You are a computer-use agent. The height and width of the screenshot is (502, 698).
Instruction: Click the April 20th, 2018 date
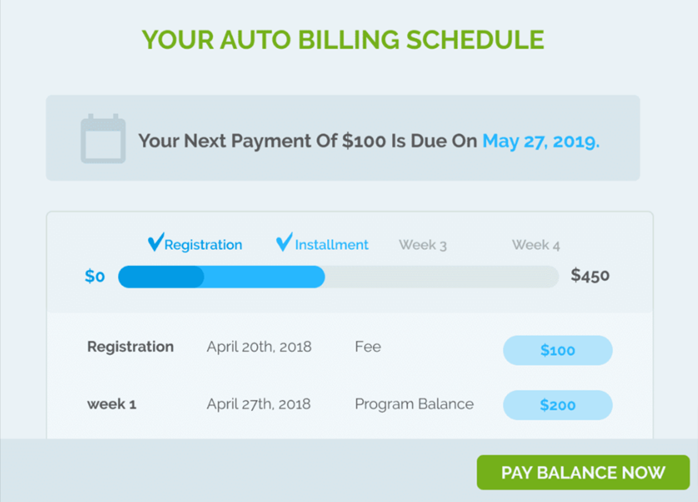pos(259,347)
